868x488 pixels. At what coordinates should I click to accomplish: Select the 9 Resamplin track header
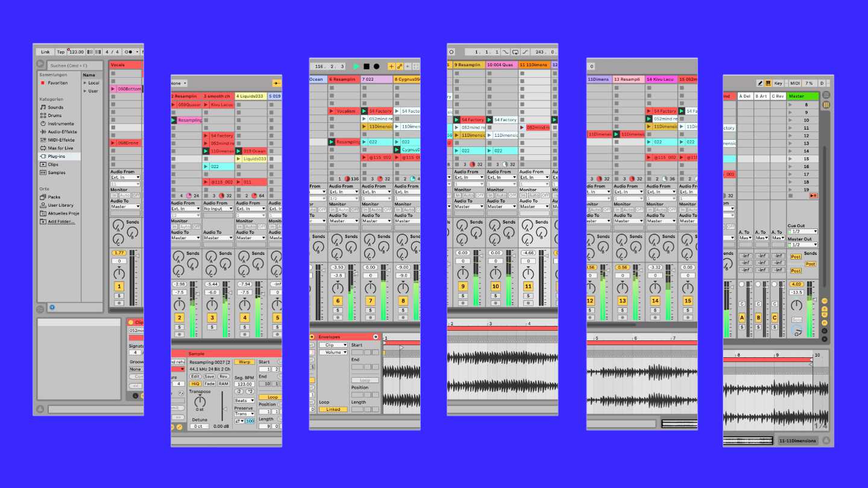469,64
